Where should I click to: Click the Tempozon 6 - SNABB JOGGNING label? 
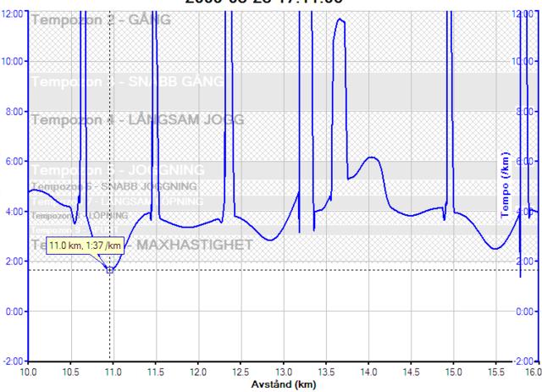[114, 186]
